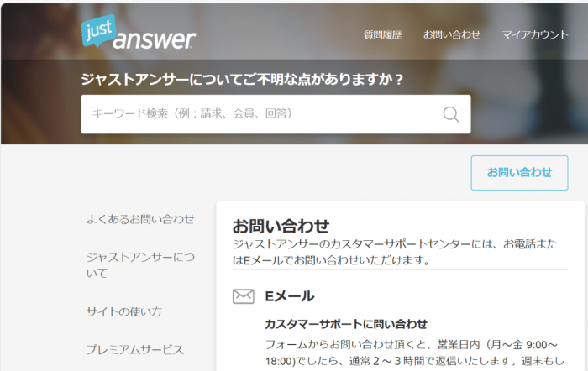This screenshot has width=588, height=371.
Task: Select サイトの使い方 in the sidebar
Action: (x=123, y=311)
